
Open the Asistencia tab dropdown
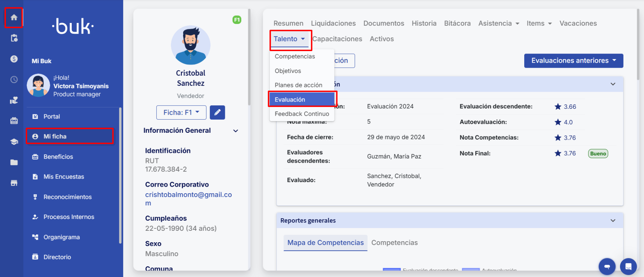[x=498, y=24]
